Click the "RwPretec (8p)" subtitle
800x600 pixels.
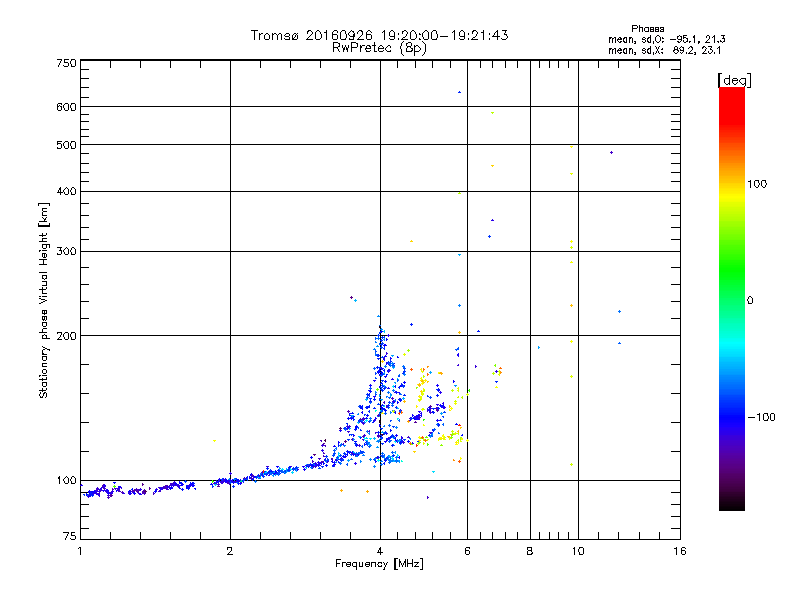click(379, 48)
